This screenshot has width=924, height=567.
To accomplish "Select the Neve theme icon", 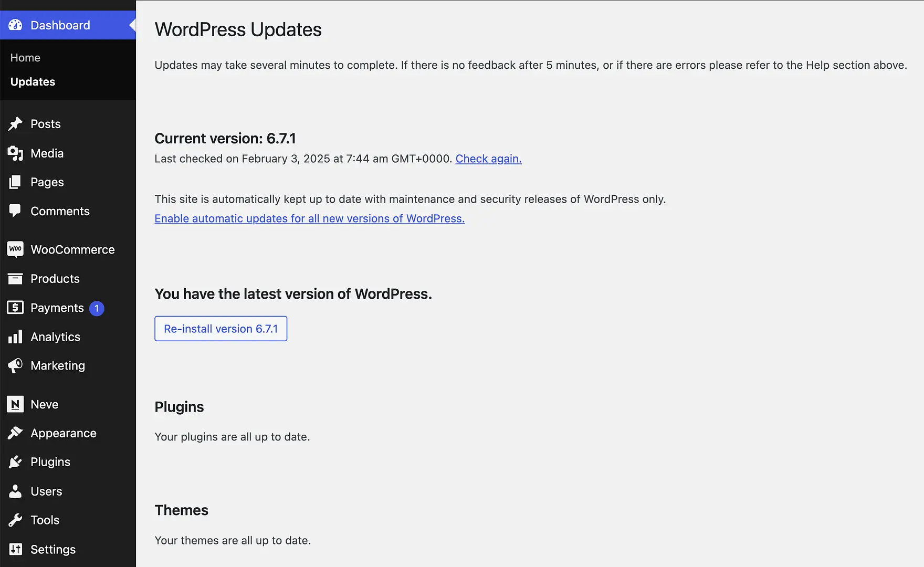I will click(15, 404).
